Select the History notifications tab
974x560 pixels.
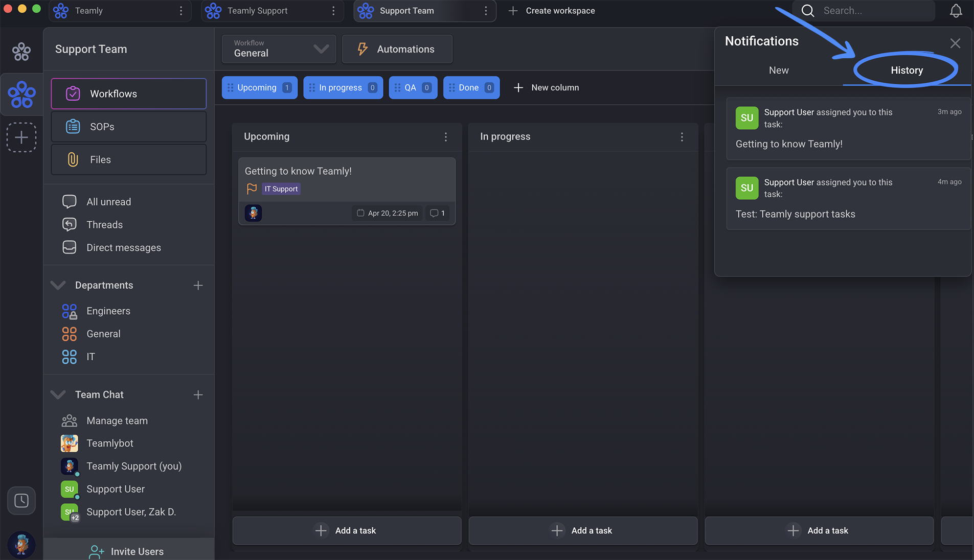tap(907, 70)
